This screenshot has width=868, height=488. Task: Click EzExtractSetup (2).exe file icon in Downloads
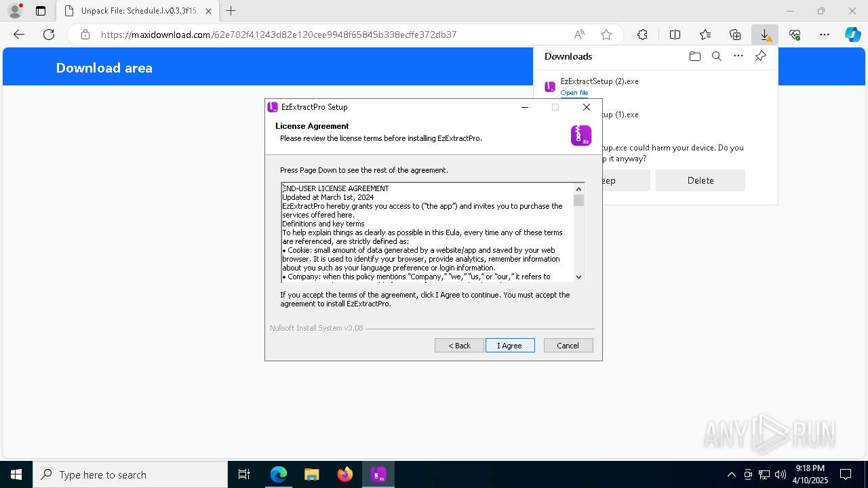point(550,87)
